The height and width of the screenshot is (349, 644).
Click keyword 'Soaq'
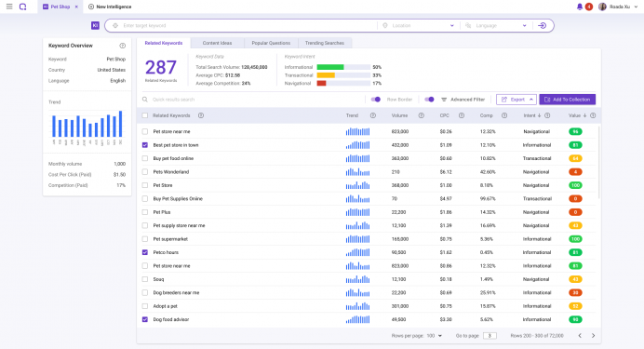coord(158,279)
